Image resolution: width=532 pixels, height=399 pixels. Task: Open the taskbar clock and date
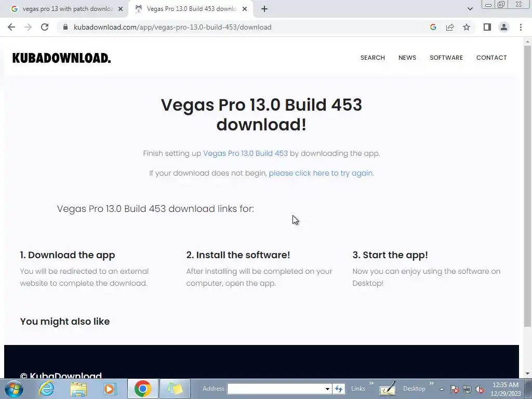point(506,389)
